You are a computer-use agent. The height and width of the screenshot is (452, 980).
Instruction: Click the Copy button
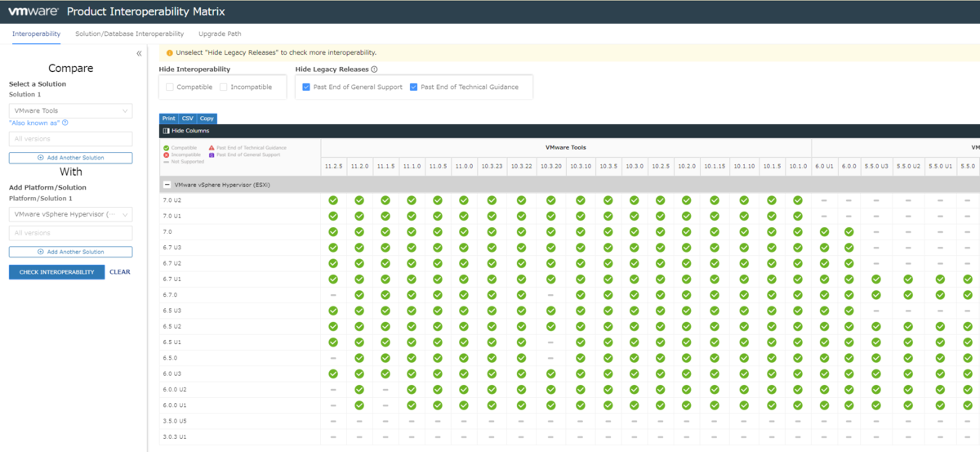pyautogui.click(x=207, y=119)
